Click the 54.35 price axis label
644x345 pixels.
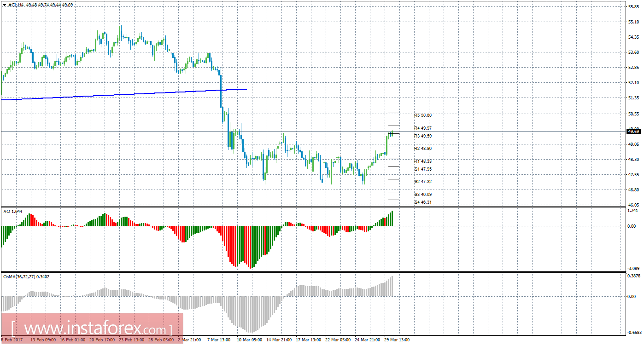(633, 37)
